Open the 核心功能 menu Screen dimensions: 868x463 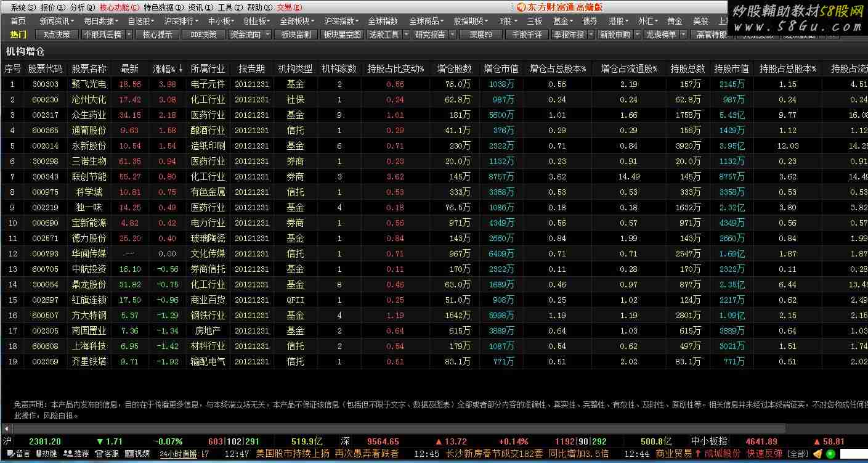[x=120, y=7]
